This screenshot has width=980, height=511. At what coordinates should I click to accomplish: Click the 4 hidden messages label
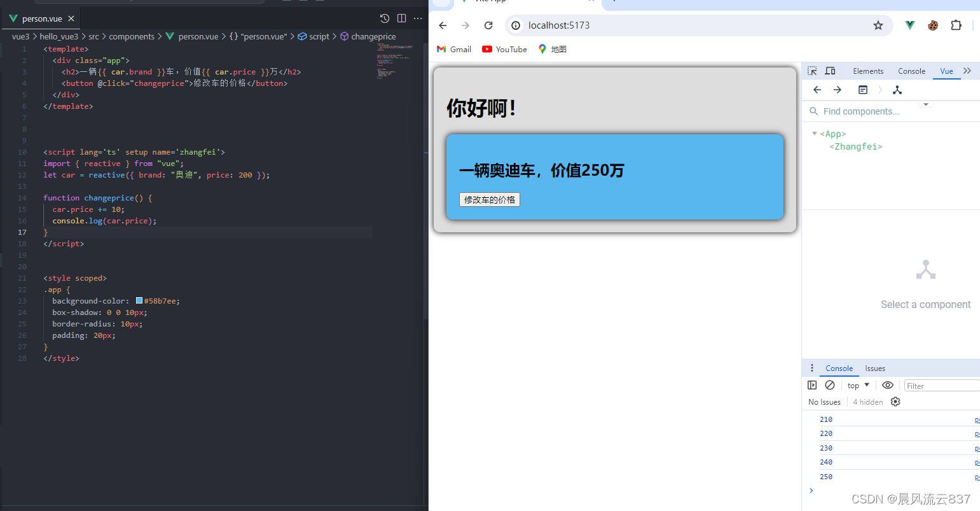point(867,402)
